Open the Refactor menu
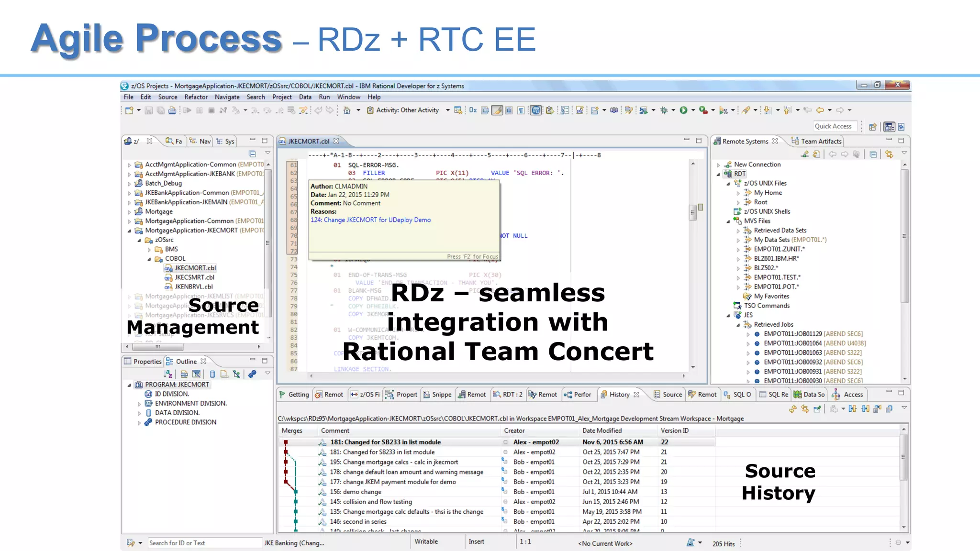The width and height of the screenshot is (980, 551). pos(196,97)
